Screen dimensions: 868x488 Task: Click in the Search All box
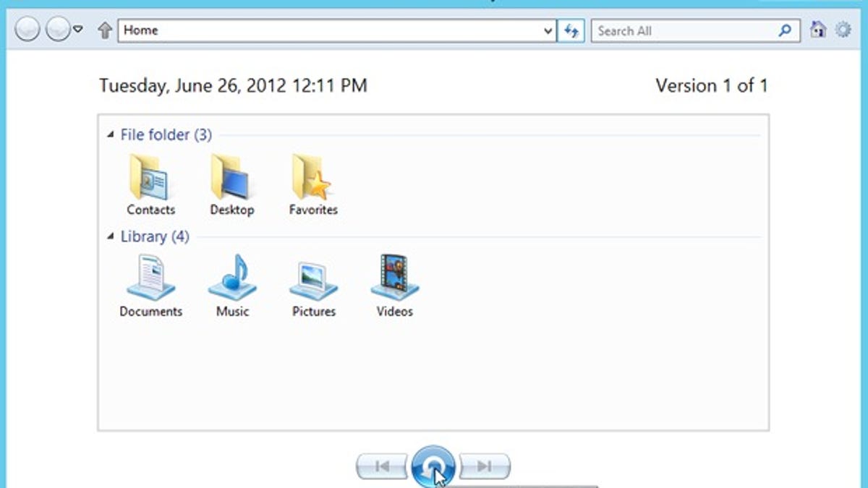coord(684,31)
